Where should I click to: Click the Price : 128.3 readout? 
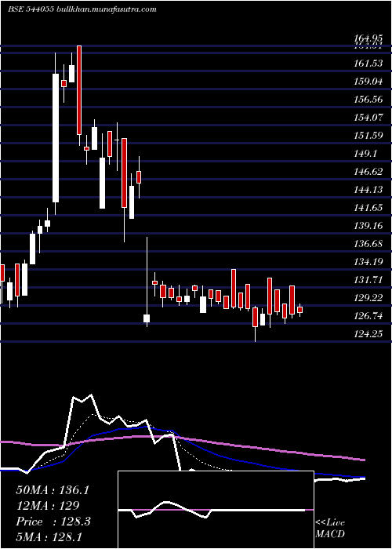pos(53,522)
